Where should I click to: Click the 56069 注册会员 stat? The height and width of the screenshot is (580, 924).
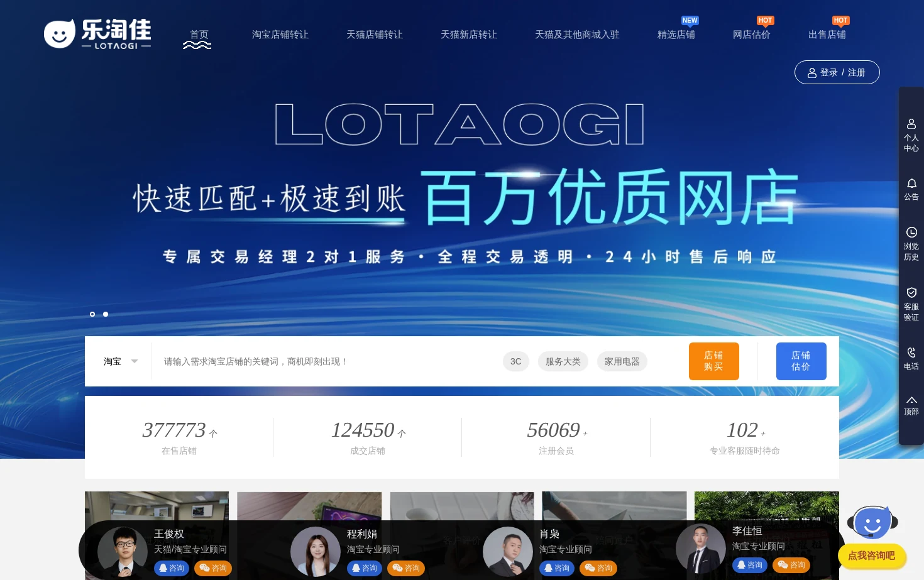[x=556, y=437]
